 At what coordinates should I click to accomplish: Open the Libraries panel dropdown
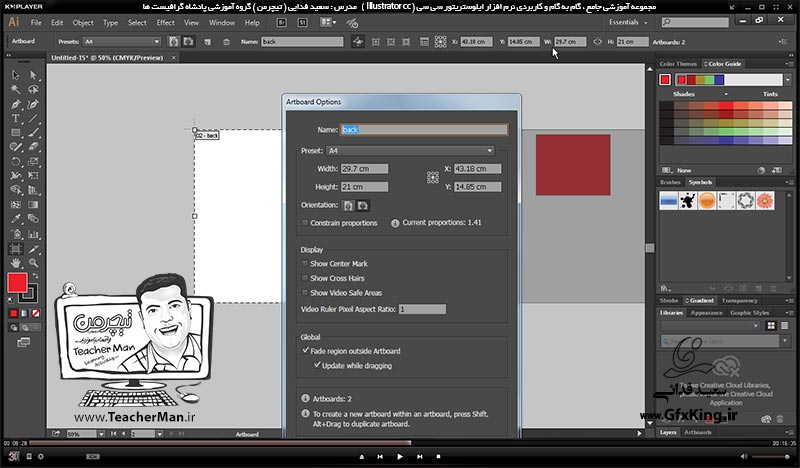coord(711,326)
